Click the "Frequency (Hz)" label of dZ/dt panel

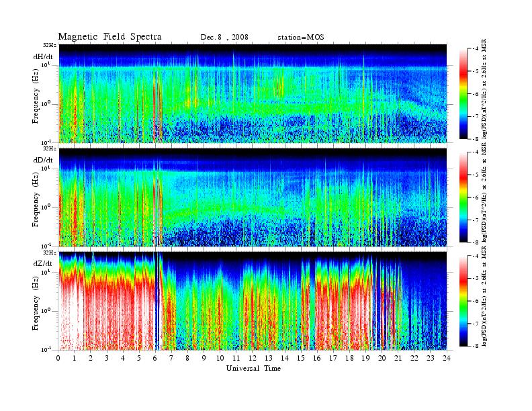36,303
